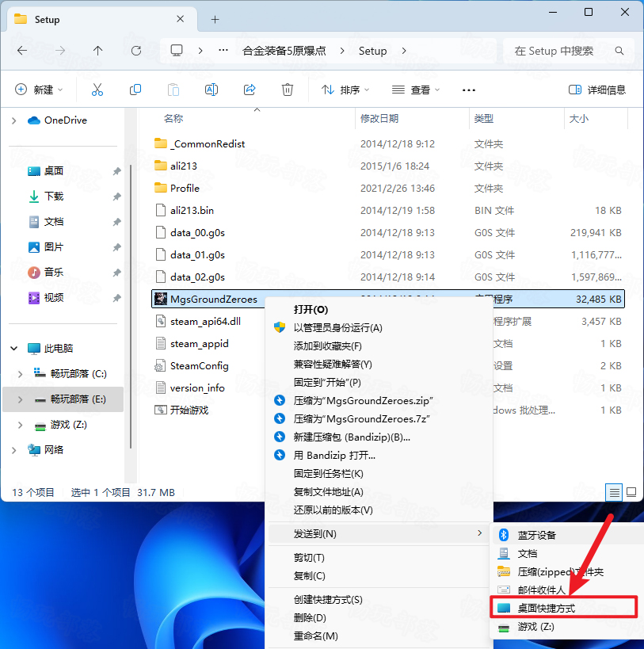644x649 pixels.
Task: Open the 排序 sort dropdown
Action: (x=345, y=90)
